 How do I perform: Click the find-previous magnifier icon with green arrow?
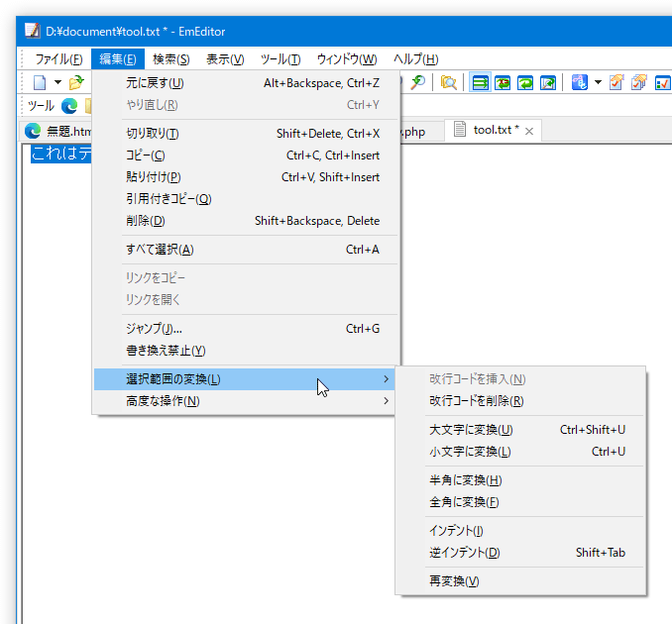pos(418,82)
